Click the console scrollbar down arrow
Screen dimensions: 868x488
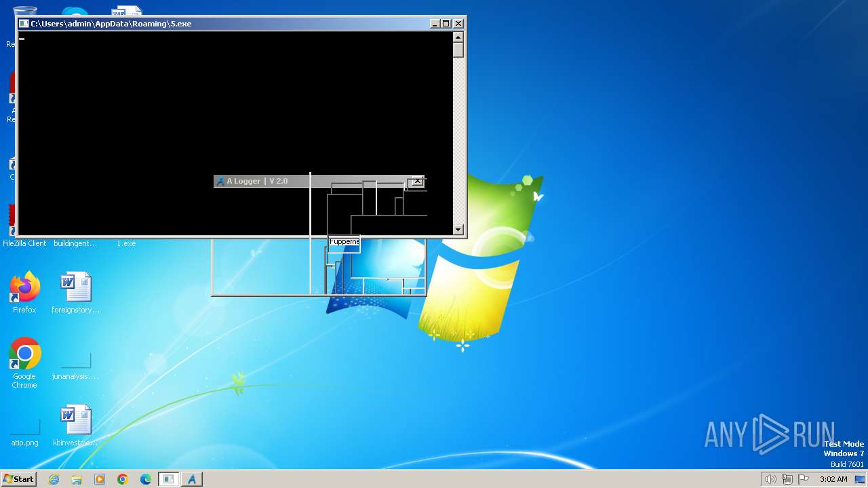pos(458,230)
